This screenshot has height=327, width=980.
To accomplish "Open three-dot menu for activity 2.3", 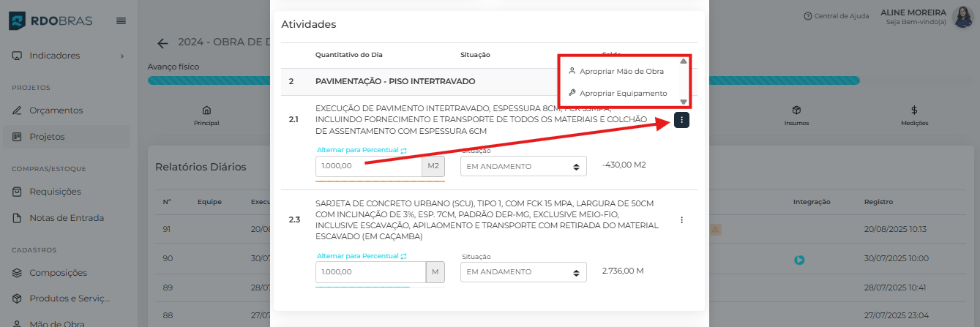I will tap(681, 219).
